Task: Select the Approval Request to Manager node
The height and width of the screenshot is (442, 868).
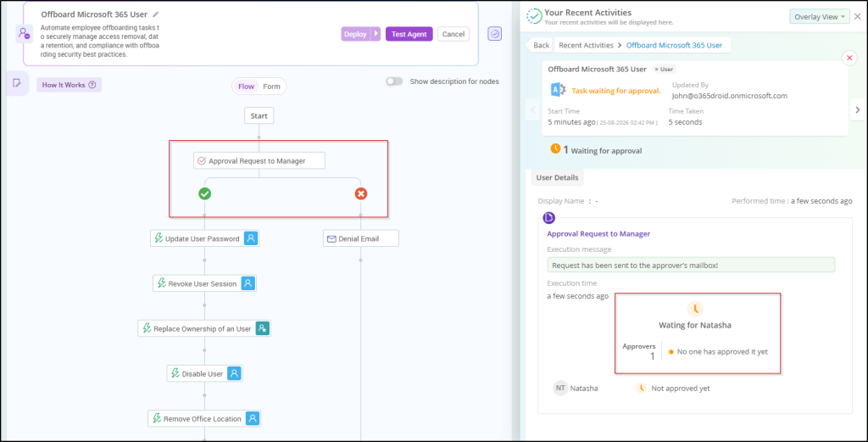Action: click(x=259, y=160)
